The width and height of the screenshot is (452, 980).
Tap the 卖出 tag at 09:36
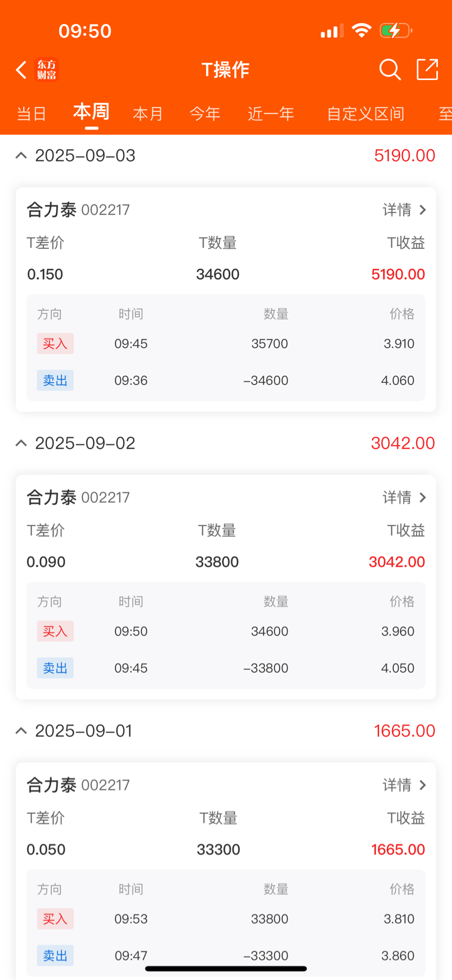point(55,381)
